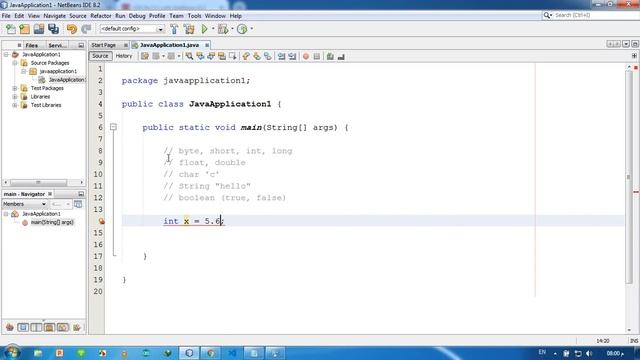Open the default config combo box
The width and height of the screenshot is (640, 360).
132,29
